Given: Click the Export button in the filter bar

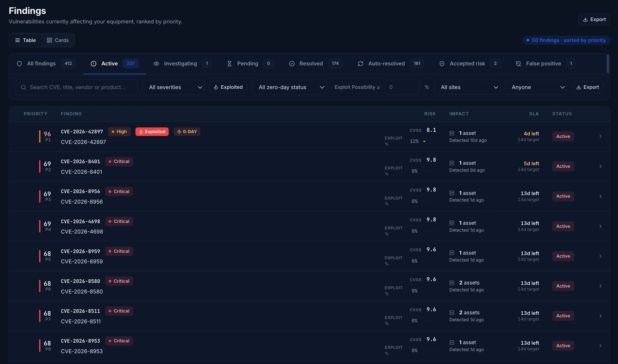Looking at the screenshot, I should (x=587, y=87).
